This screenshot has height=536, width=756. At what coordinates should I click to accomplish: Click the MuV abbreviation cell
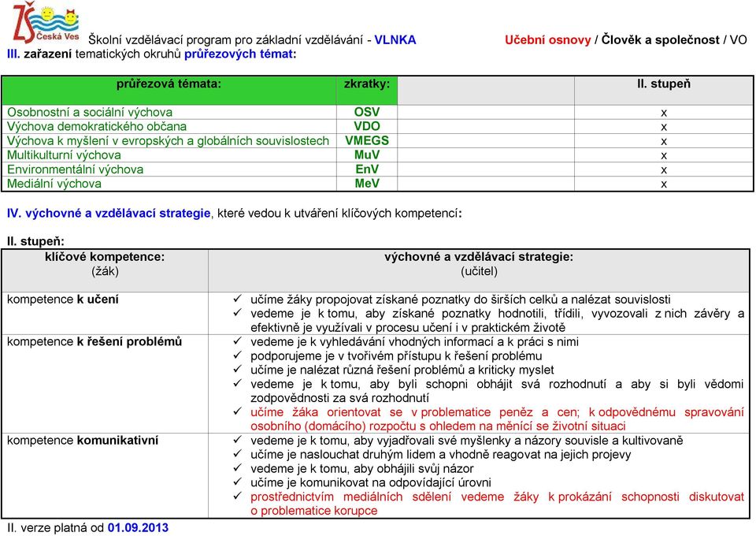(366, 154)
